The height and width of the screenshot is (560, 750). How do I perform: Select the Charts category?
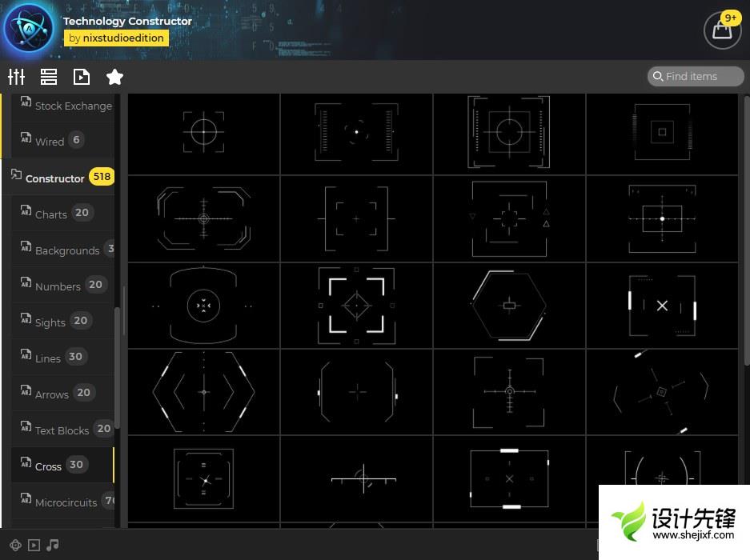pos(51,214)
